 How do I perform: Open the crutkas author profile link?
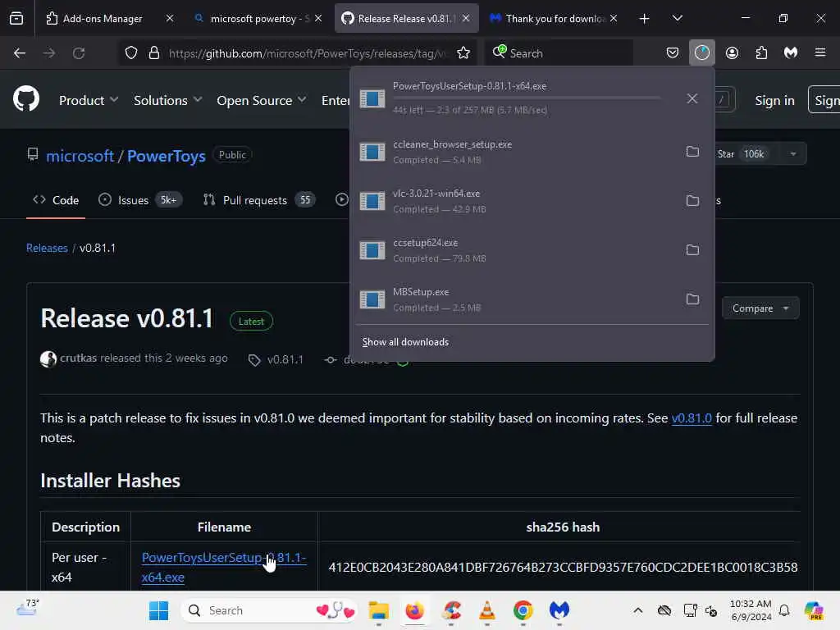pos(78,358)
